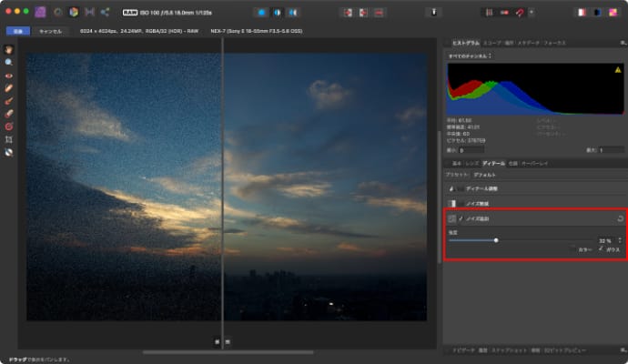Click the noise 強度 intensity slider handle
The width and height of the screenshot is (628, 364).
coord(496,240)
